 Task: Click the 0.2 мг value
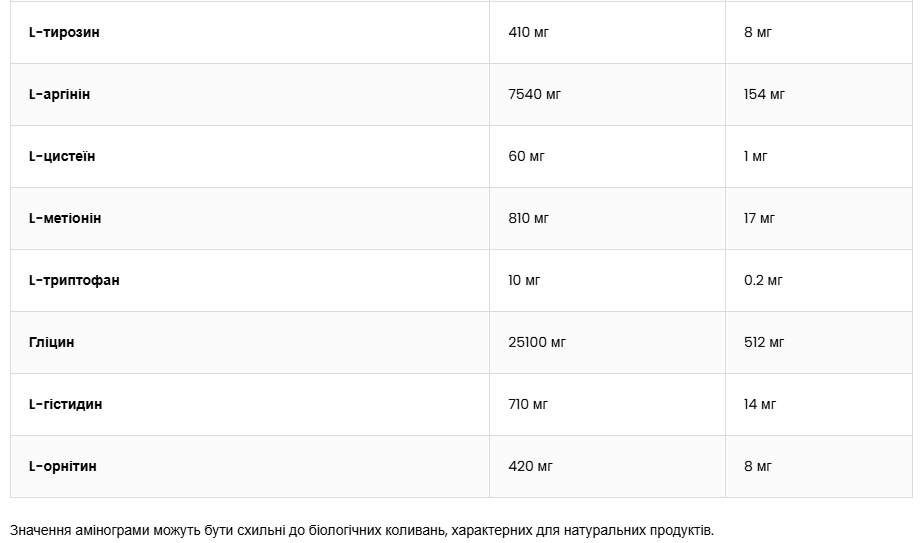(x=764, y=280)
